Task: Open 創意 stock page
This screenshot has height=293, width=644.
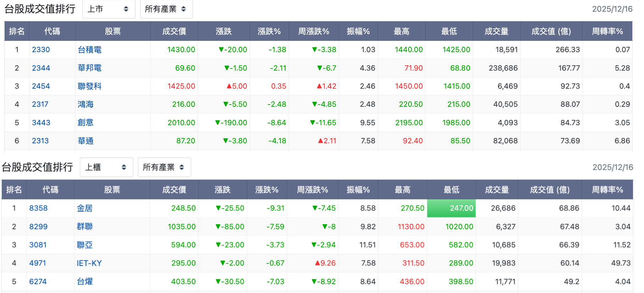Action: click(x=86, y=123)
